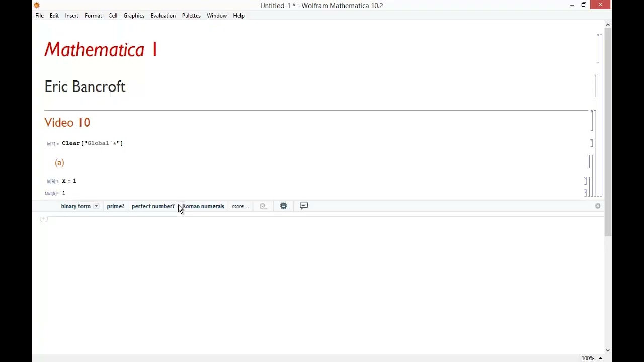Image resolution: width=644 pixels, height=362 pixels.
Task: Click the x = 1 input cell
Action: point(69,181)
